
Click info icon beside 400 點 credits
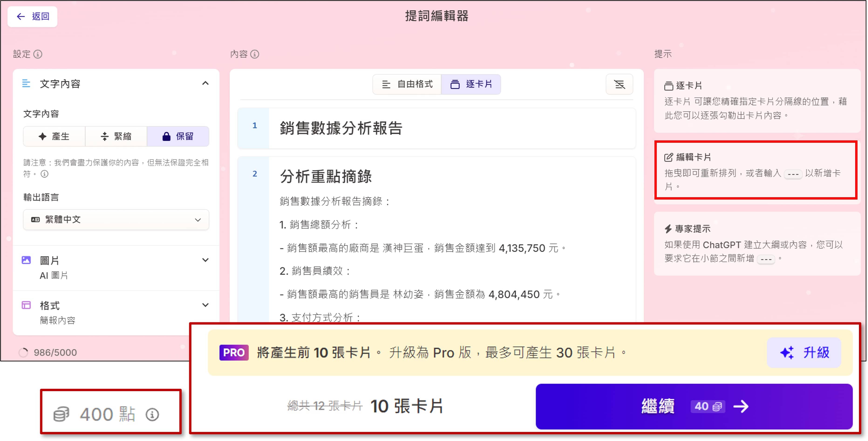(x=152, y=414)
